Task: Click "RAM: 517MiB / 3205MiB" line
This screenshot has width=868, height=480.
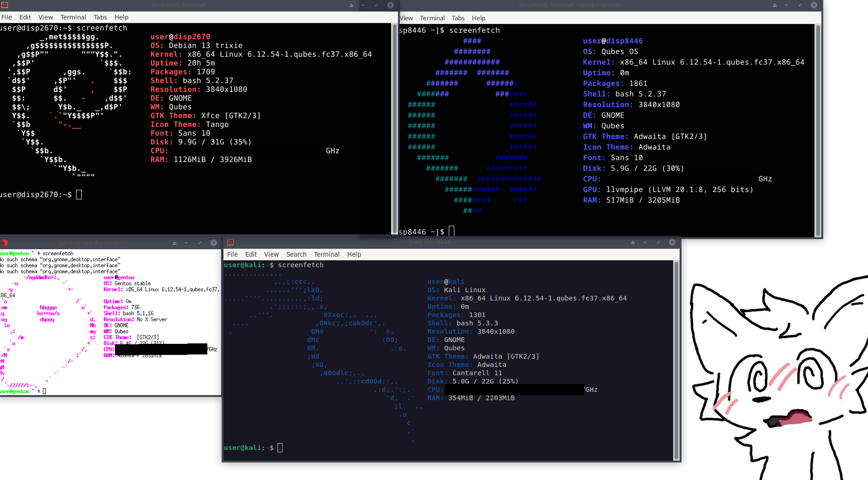Action: point(631,200)
